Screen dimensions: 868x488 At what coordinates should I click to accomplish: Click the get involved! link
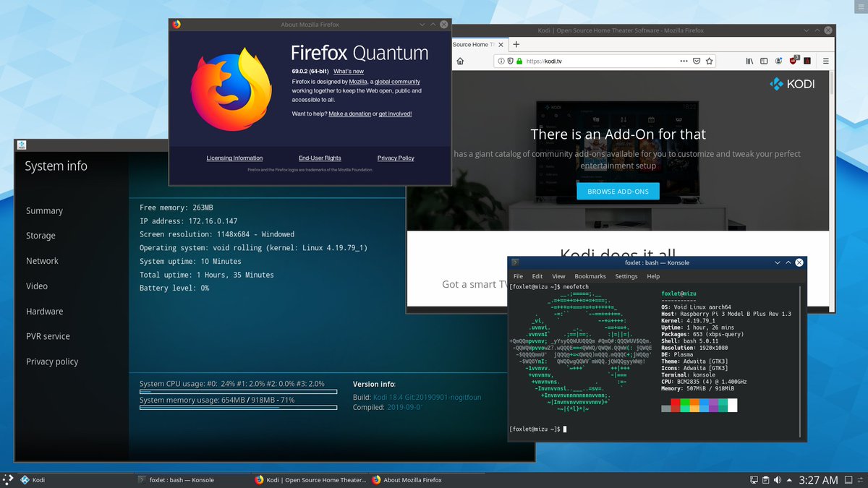(395, 114)
